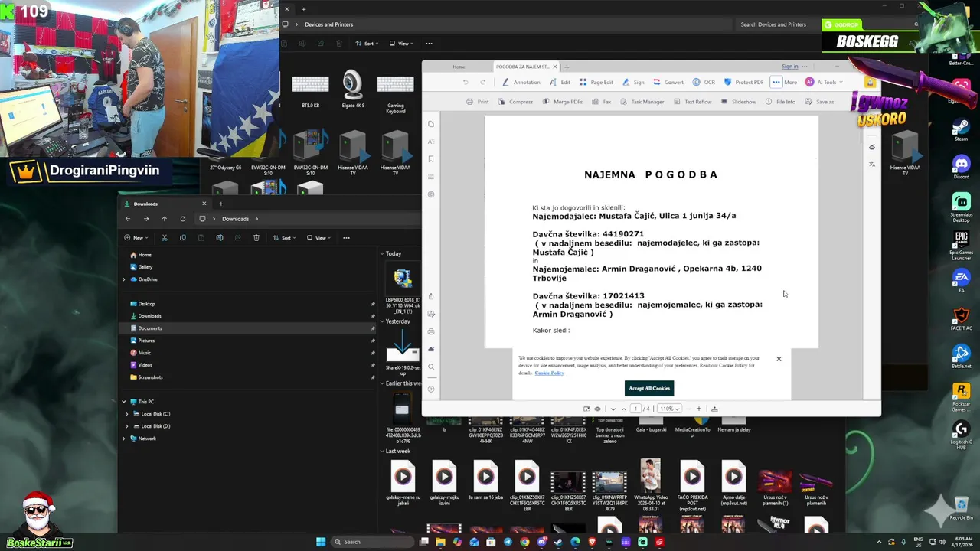The image size is (980, 551).
Task: Select the POGODBA ZA NAJEM document tab
Action: point(523,67)
